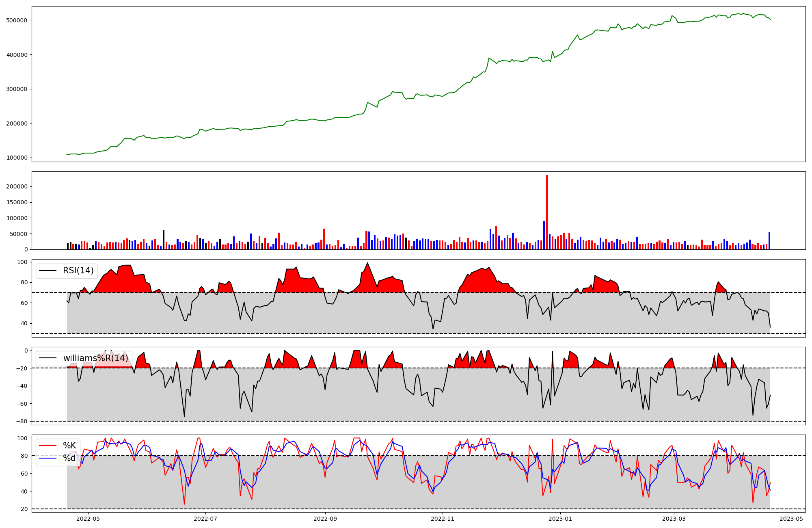Click the 2023-03 x-axis date label
812x528 pixels.
(674, 519)
